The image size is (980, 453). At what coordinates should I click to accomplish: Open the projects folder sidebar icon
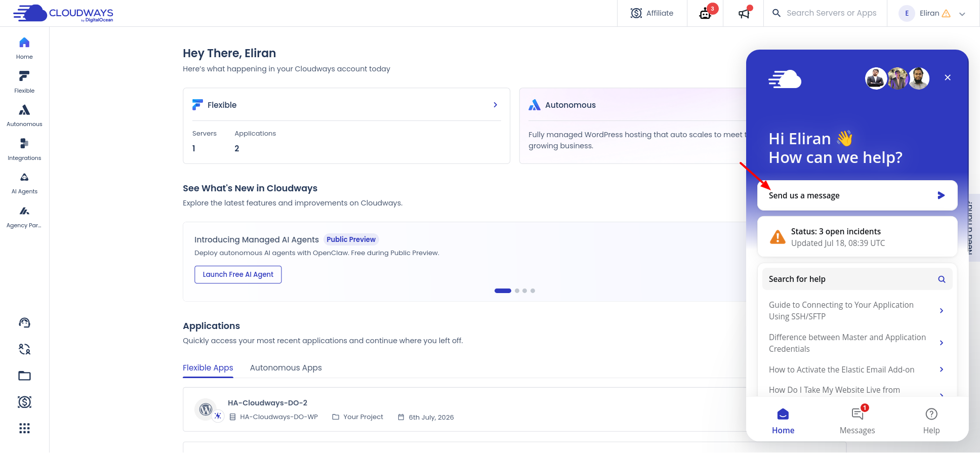pyautogui.click(x=24, y=376)
